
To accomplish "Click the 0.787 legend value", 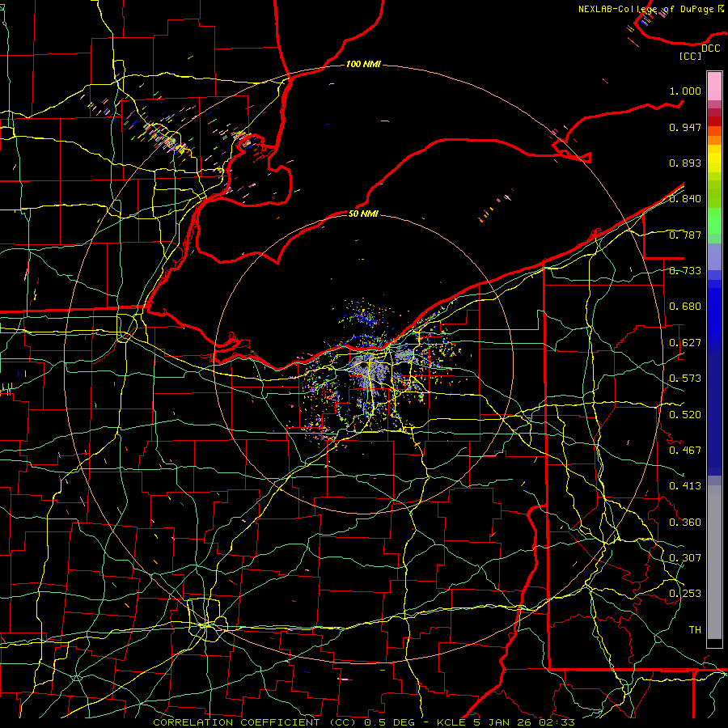I will click(x=685, y=235).
